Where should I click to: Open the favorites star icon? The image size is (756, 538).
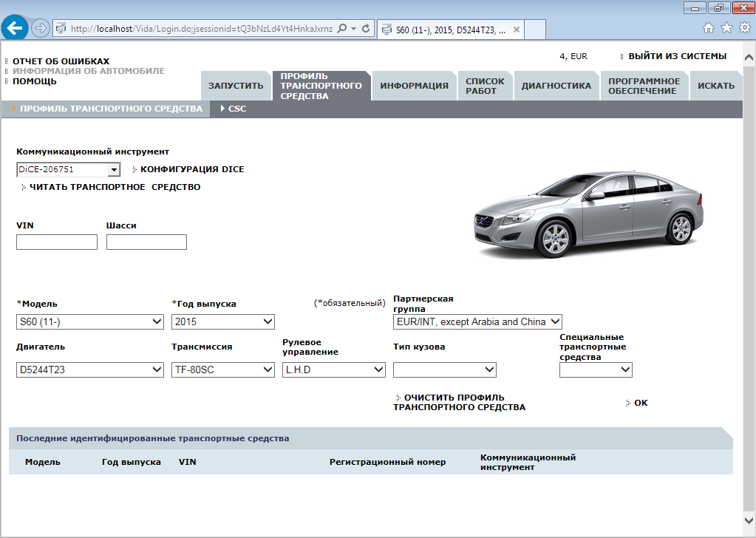coord(726,28)
